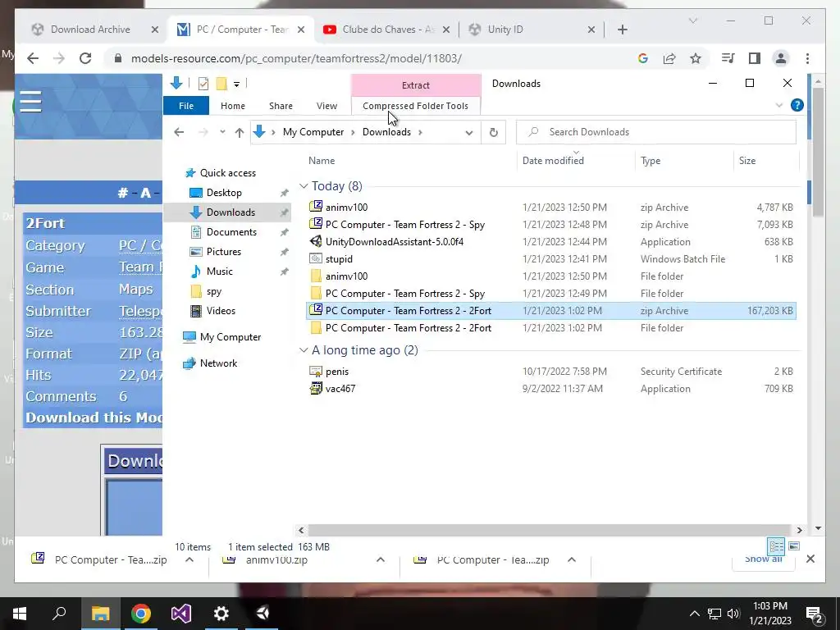This screenshot has height=630, width=840.
Task: Switch to large thumbnails view icon
Action: (794, 546)
